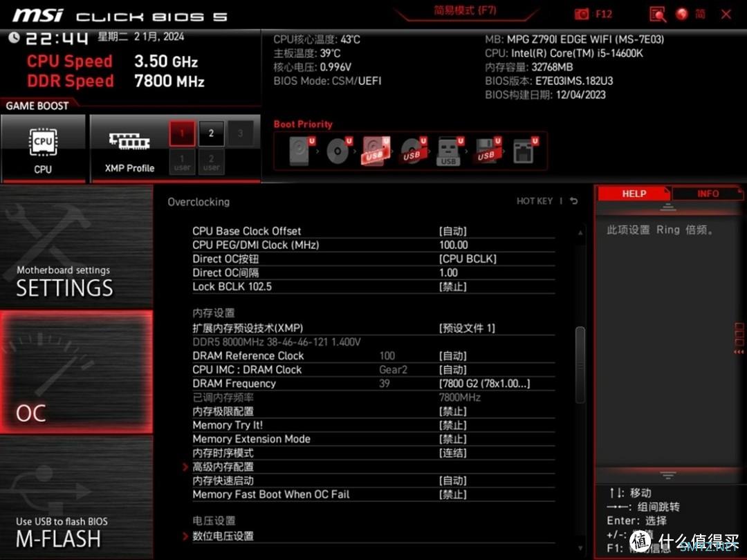Click the scrollbar up arrow
The image size is (747, 560).
click(x=580, y=232)
